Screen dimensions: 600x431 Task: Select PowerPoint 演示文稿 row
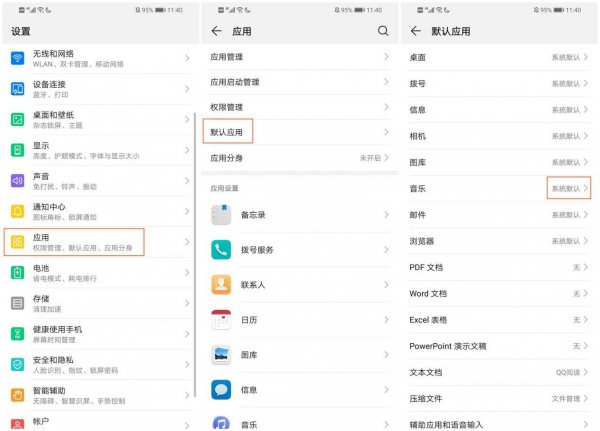[x=499, y=346]
